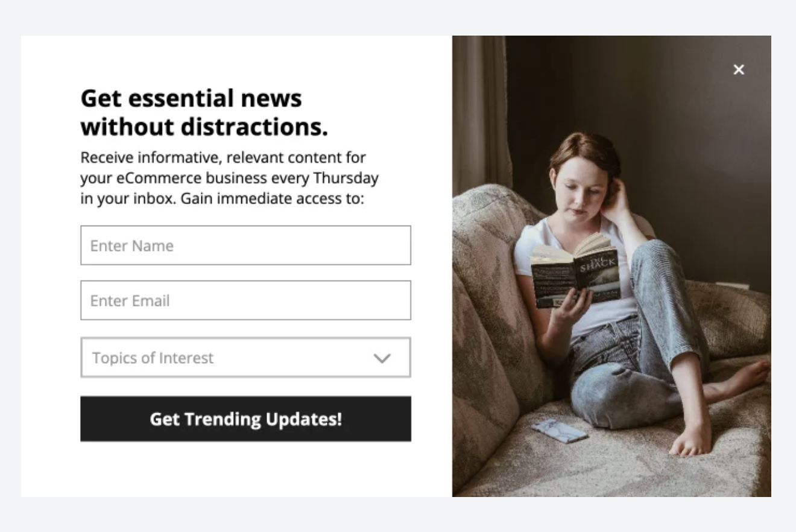Open the Topics of Interest dropdown
This screenshot has height=532, width=796.
click(245, 358)
